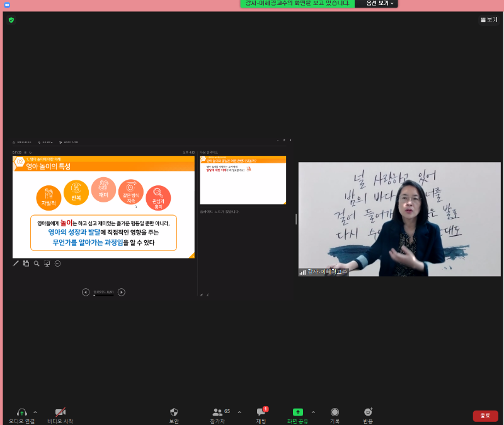Open the Security shield icon
This screenshot has width=504, height=425.
[174, 412]
